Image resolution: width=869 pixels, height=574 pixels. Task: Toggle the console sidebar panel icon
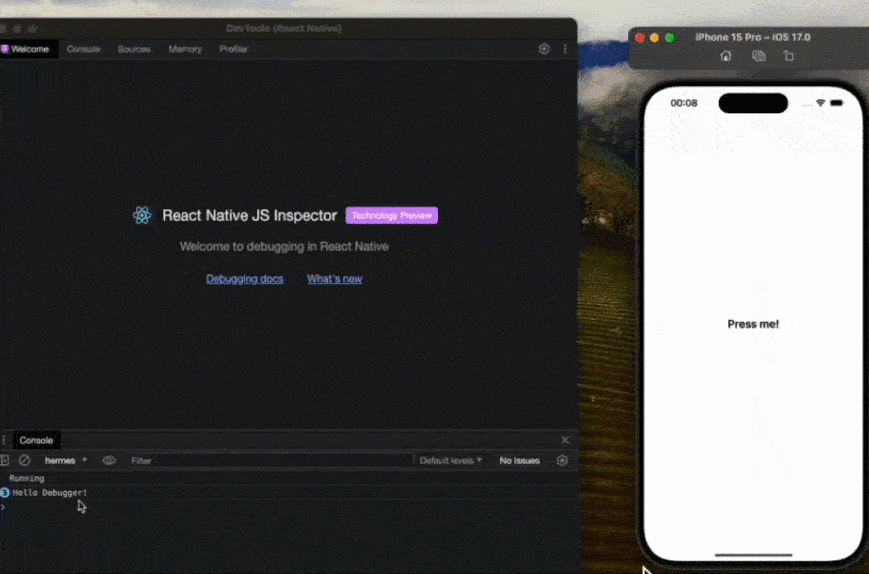click(x=4, y=460)
